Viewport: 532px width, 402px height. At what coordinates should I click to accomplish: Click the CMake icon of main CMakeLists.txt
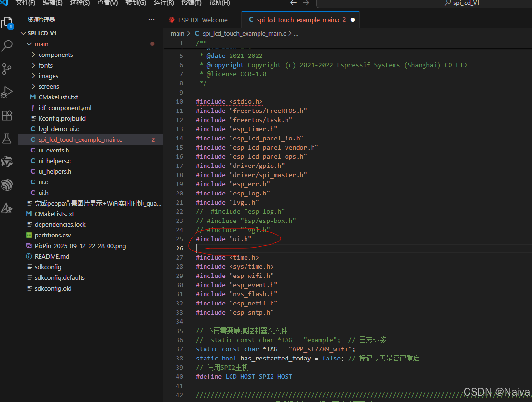pos(33,97)
